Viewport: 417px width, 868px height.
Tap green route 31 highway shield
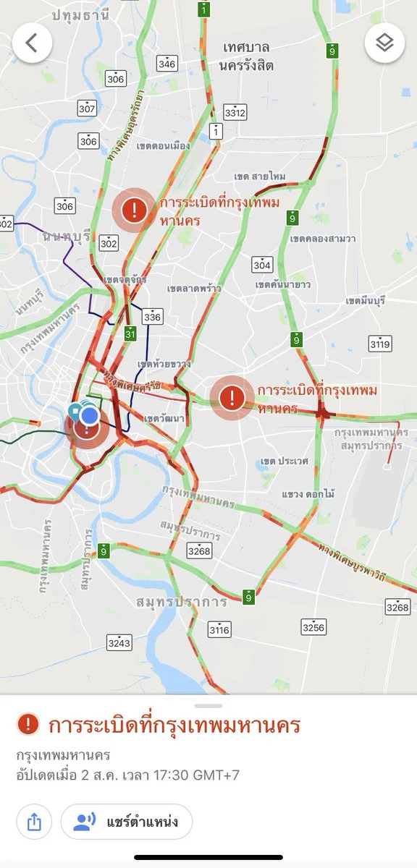click(130, 333)
